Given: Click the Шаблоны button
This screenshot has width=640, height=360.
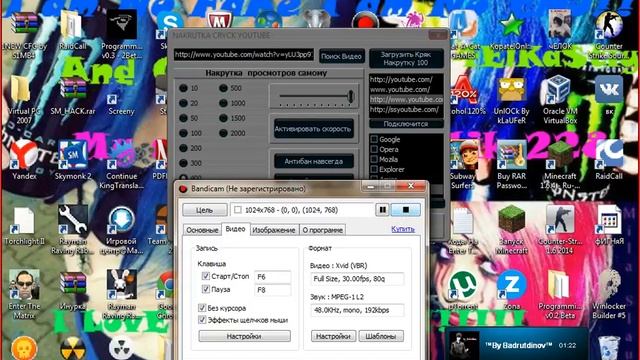Looking at the screenshot, I should 381,336.
